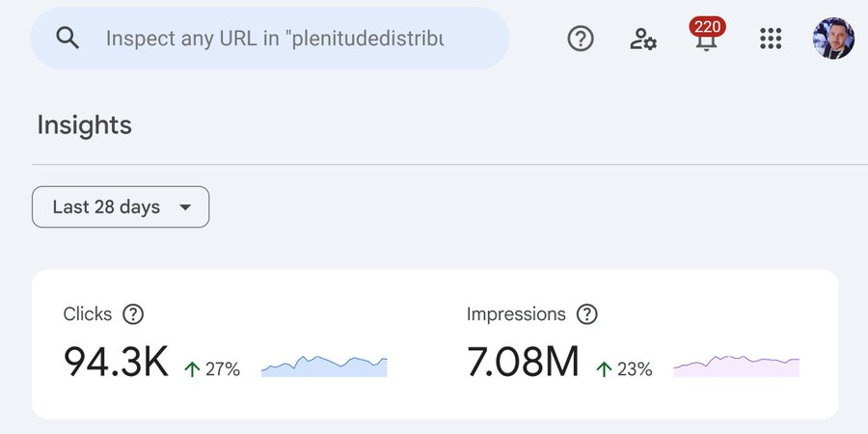Click the green arrow by 23%

point(604,368)
